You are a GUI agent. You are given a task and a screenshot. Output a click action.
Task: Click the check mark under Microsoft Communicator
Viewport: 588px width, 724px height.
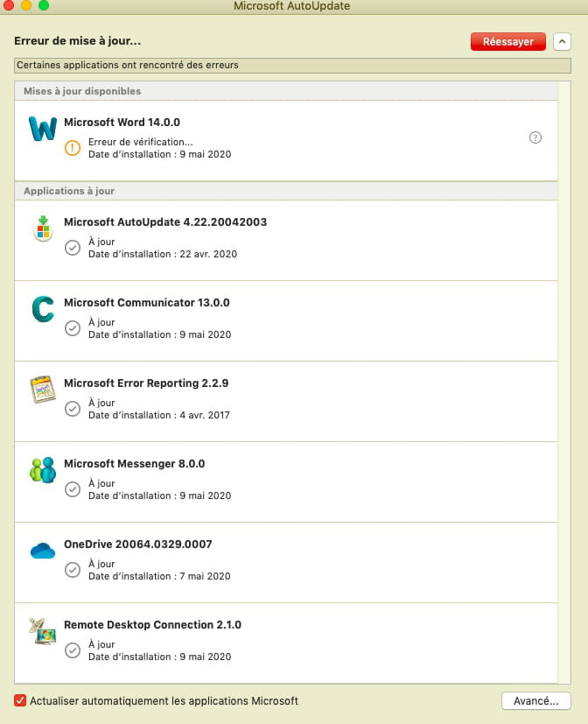point(73,328)
